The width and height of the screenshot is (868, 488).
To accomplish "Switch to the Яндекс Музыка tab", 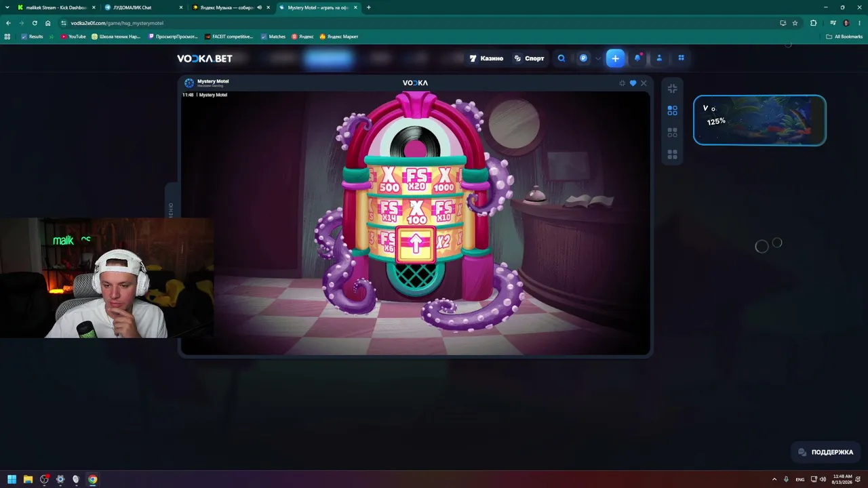I will 226,7.
